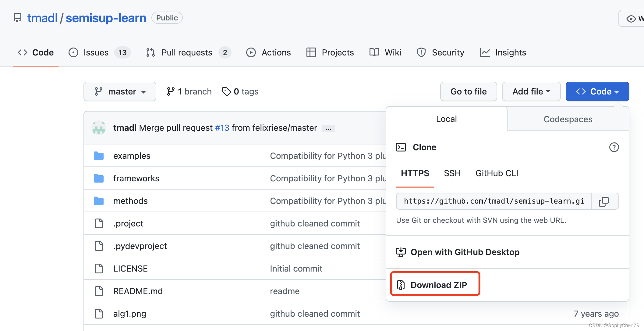The height and width of the screenshot is (331, 644).
Task: Click the tmadl avatar in the commit row
Action: pos(99,128)
